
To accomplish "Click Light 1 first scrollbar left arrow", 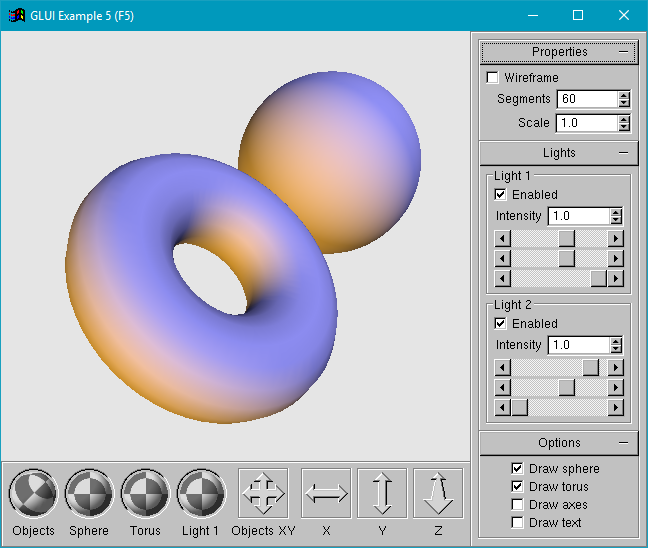I will tap(503, 238).
